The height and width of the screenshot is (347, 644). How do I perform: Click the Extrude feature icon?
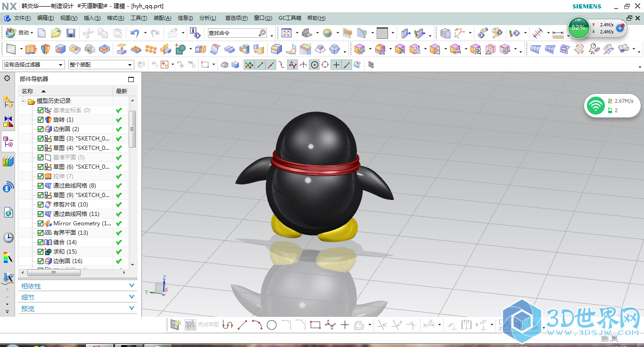pos(31,49)
